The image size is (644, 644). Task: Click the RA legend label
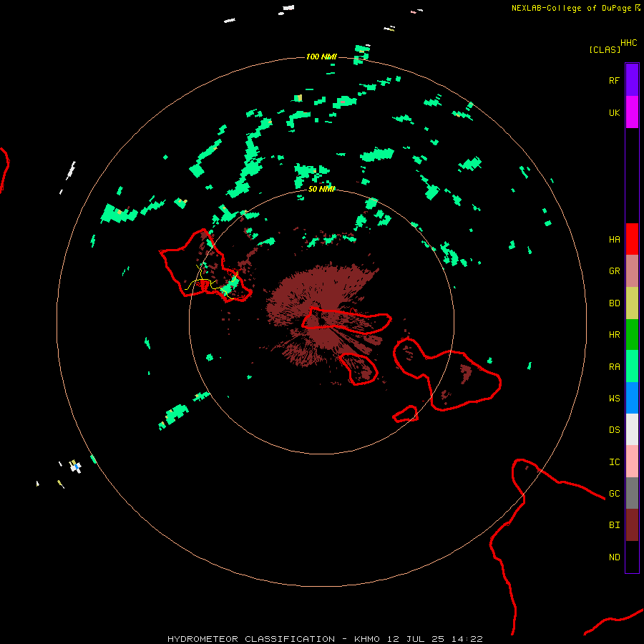point(614,367)
